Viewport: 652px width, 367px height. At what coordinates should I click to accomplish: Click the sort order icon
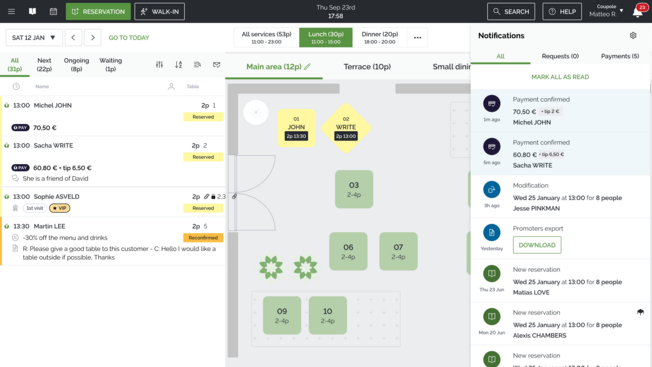(x=178, y=64)
